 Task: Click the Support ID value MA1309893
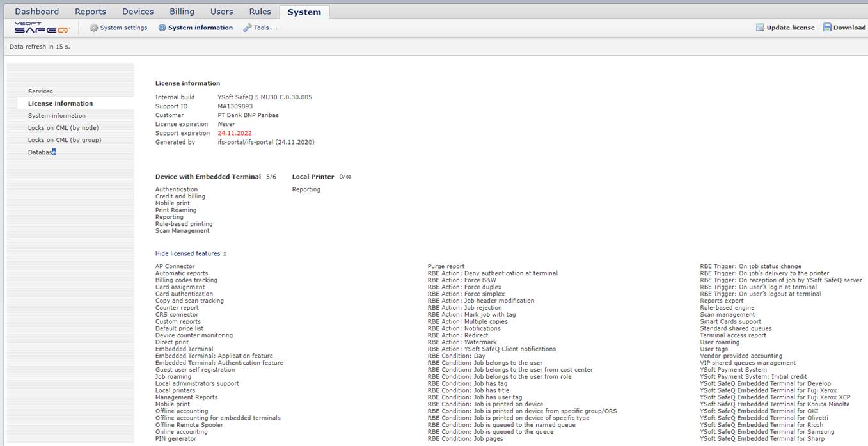click(235, 106)
